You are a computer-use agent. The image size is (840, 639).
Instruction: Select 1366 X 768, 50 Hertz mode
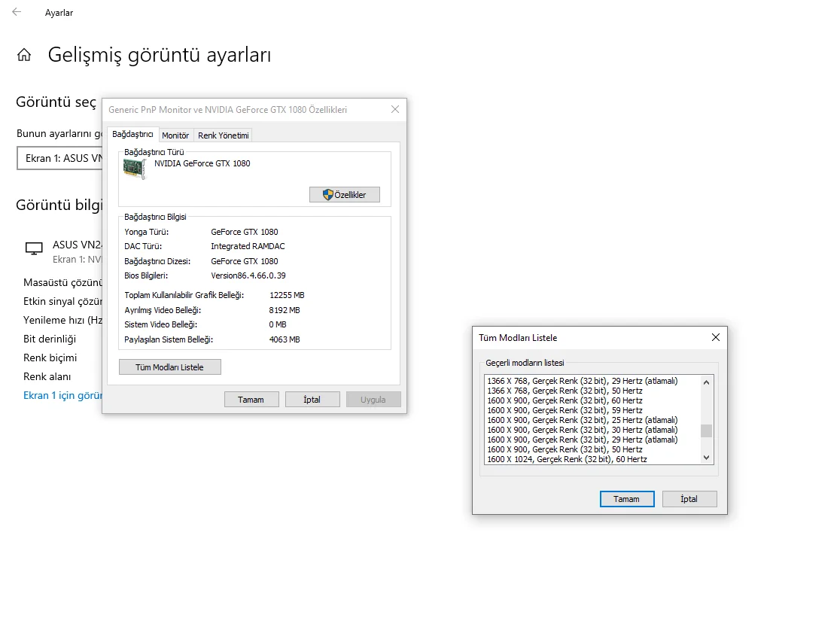tap(565, 391)
